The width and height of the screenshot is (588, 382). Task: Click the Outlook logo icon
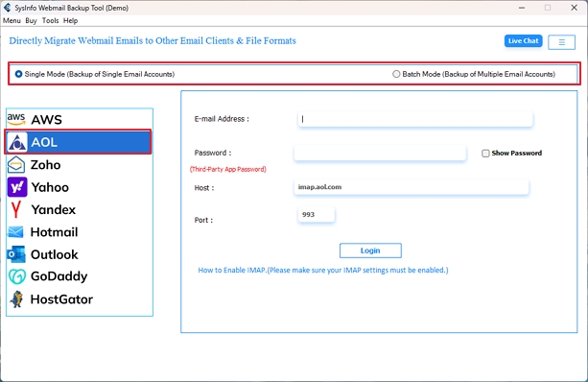pyautogui.click(x=16, y=254)
